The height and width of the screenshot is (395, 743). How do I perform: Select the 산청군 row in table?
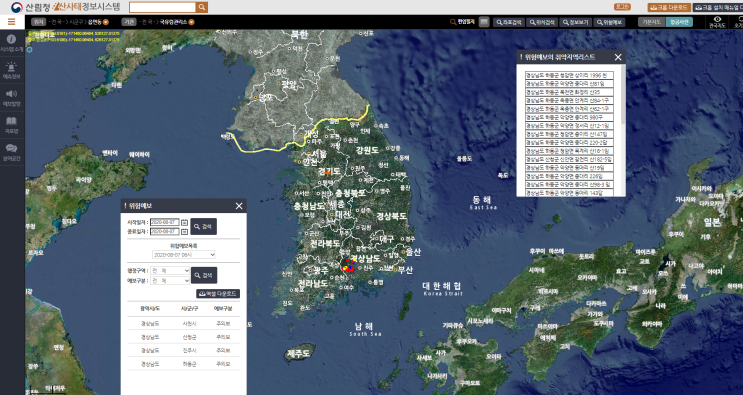point(183,337)
